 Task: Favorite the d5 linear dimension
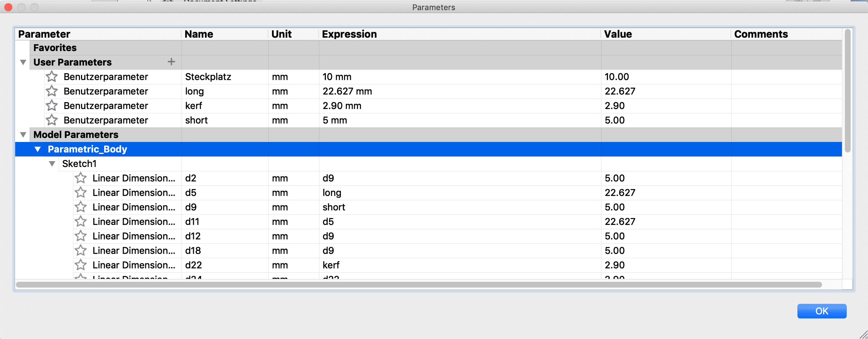[81, 192]
